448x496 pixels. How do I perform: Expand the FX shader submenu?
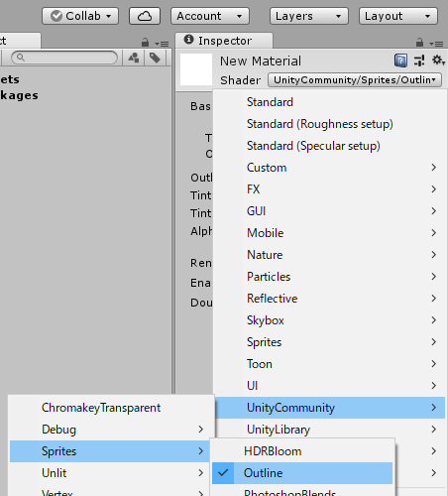tap(329, 189)
